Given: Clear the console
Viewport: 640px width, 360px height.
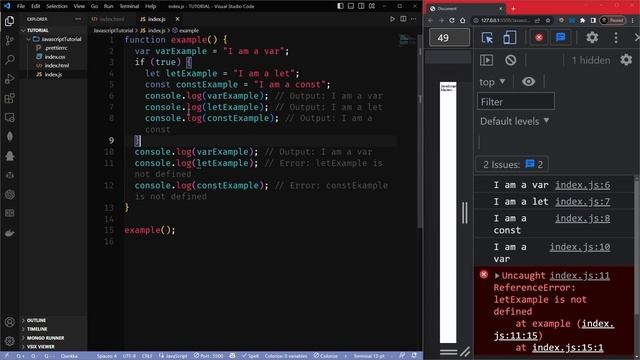Looking at the screenshot, I should (x=510, y=60).
